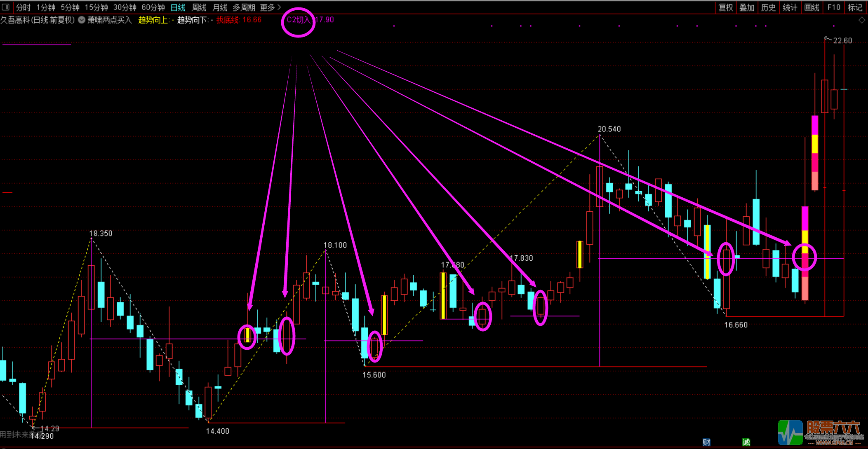Switch to the 周线 weekly tab
Viewport: 868px width, 449px height.
click(x=199, y=7)
